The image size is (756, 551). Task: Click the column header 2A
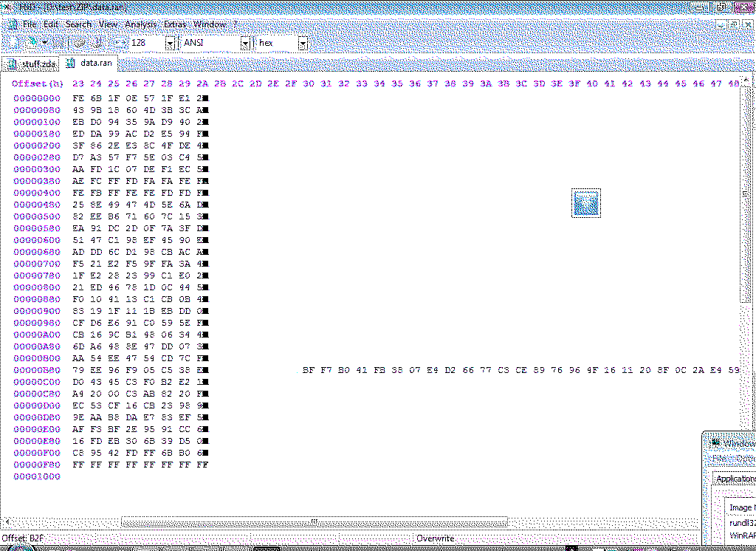(x=202, y=83)
